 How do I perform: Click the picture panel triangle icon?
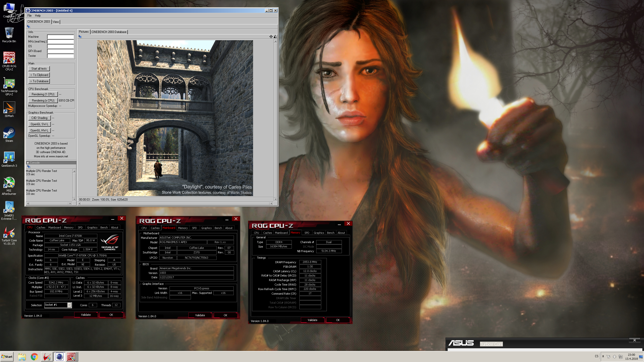(x=275, y=37)
